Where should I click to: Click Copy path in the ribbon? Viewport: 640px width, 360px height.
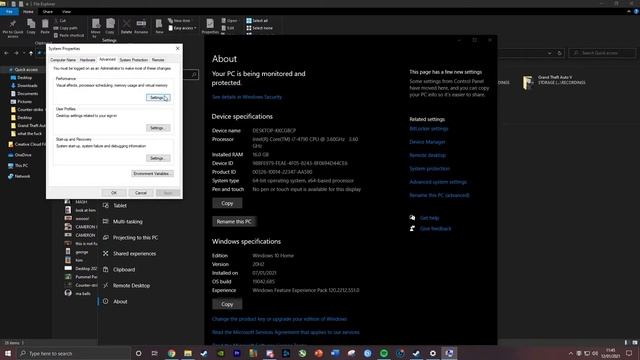coord(65,28)
